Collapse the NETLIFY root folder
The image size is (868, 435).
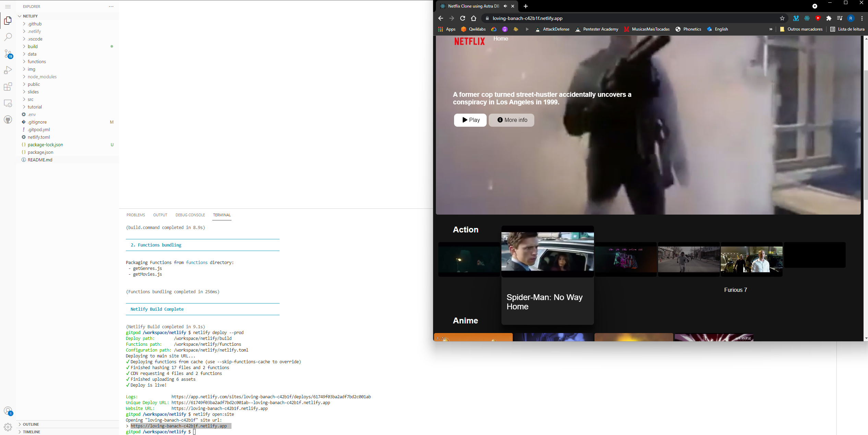pos(30,16)
